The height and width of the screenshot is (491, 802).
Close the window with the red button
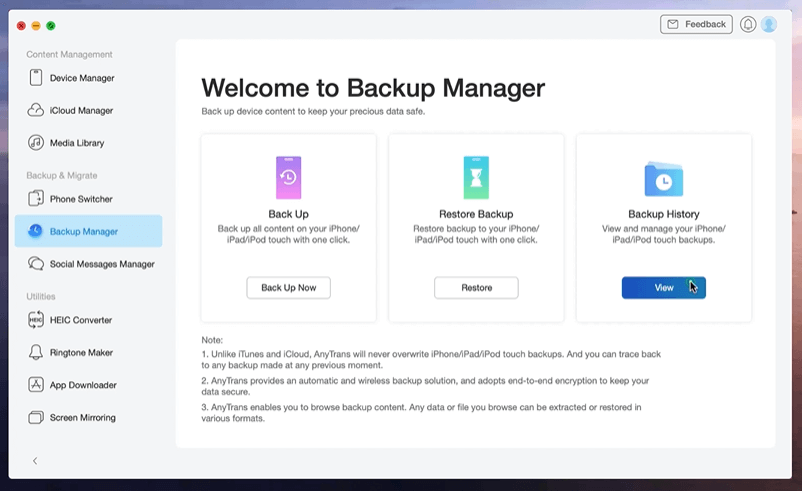(x=21, y=26)
